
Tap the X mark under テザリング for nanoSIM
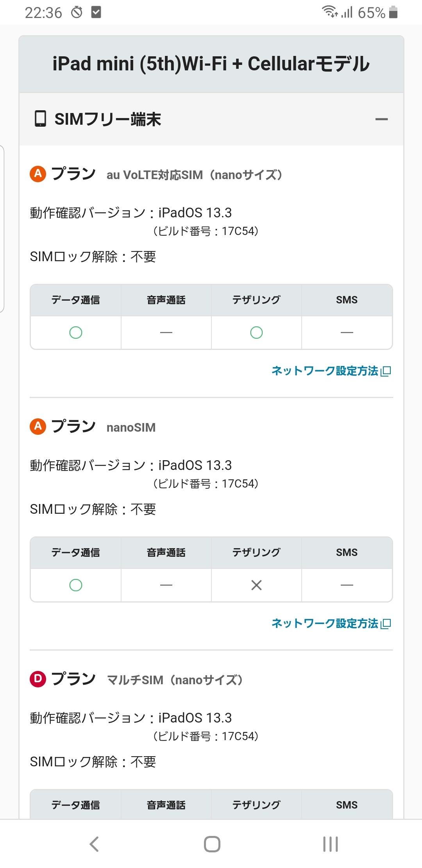point(256,585)
